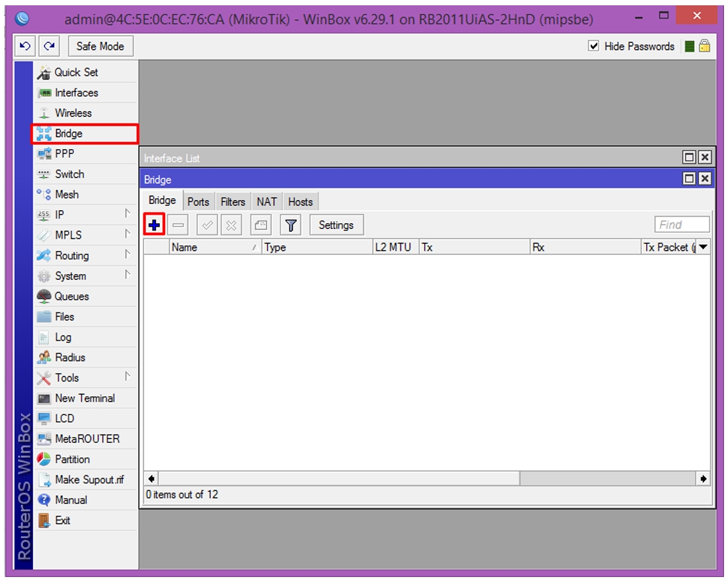Open Quick Set from the sidebar
The image size is (728, 581).
87,73
